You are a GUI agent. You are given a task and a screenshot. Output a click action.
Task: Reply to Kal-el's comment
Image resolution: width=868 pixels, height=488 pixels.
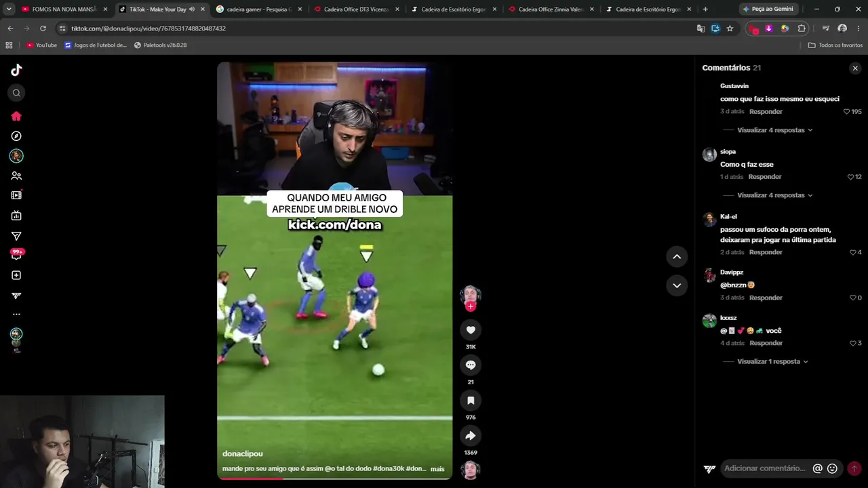point(766,252)
